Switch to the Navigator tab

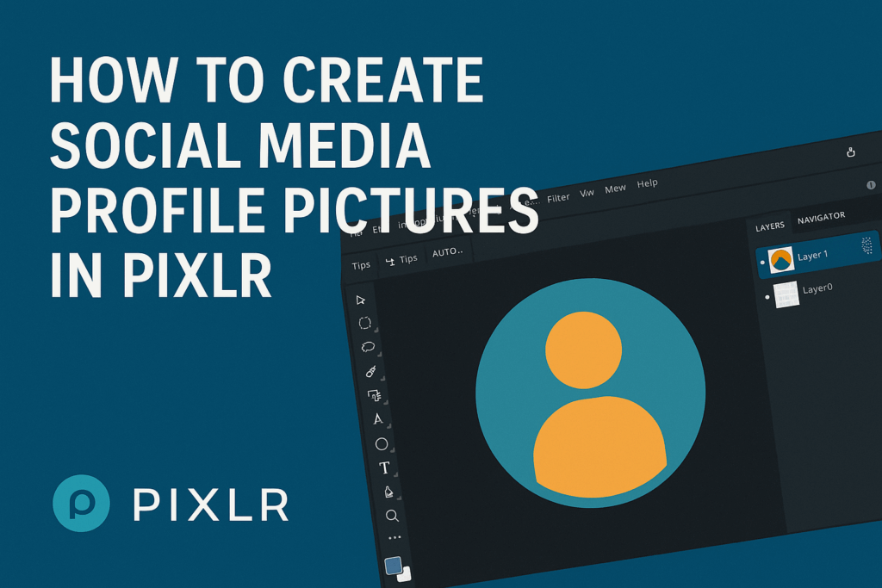pyautogui.click(x=822, y=217)
